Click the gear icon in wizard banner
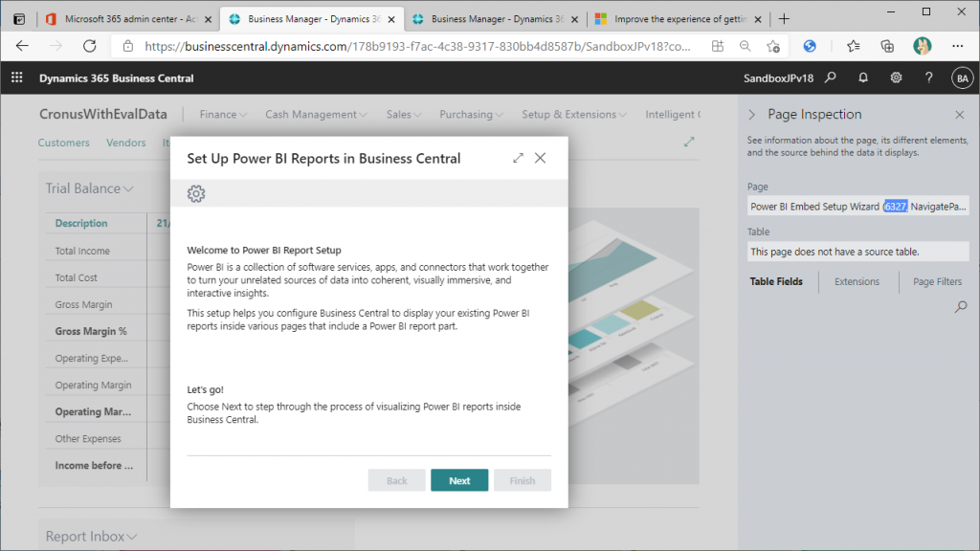 196,193
